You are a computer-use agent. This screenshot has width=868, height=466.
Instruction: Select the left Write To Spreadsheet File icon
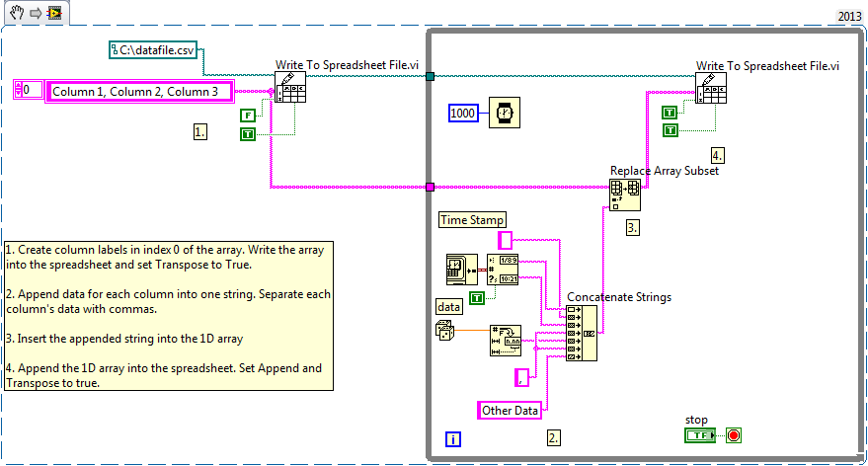click(292, 92)
